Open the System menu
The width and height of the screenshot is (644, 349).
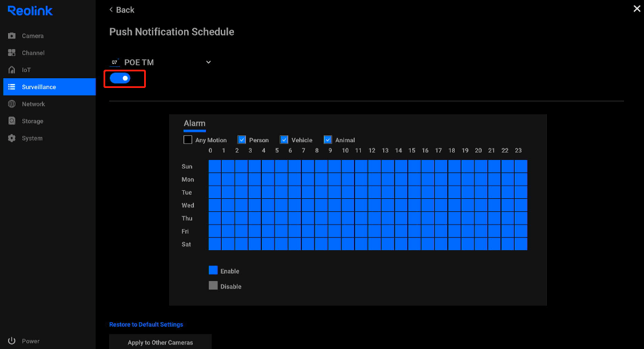click(49, 138)
